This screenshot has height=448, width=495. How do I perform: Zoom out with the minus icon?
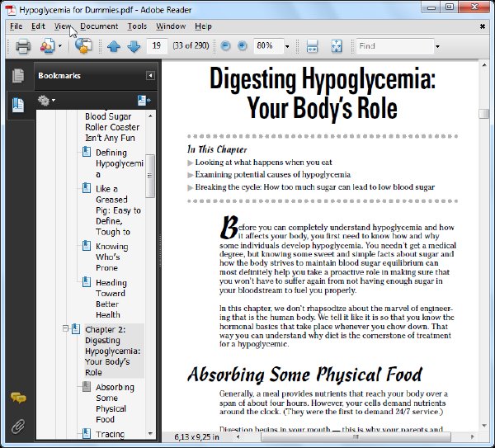click(225, 46)
